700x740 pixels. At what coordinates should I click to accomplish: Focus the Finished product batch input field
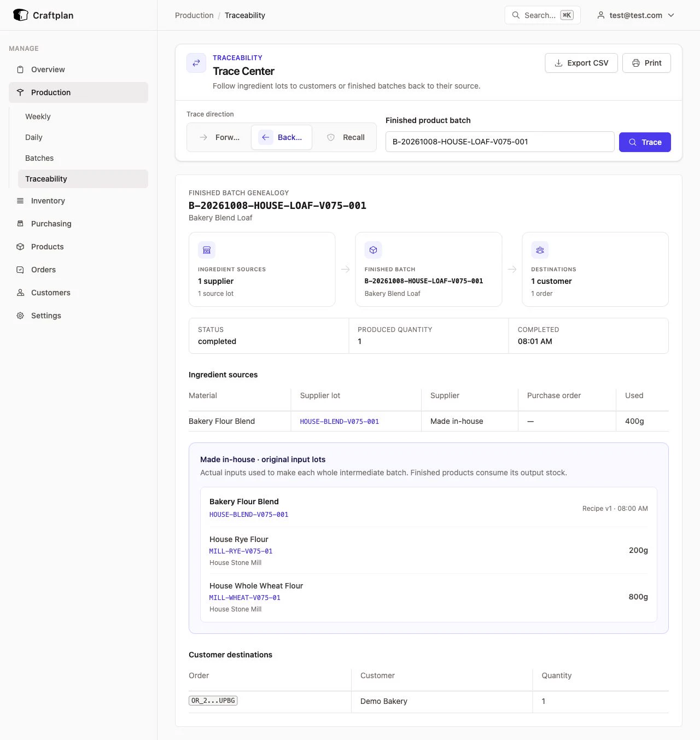pos(500,142)
